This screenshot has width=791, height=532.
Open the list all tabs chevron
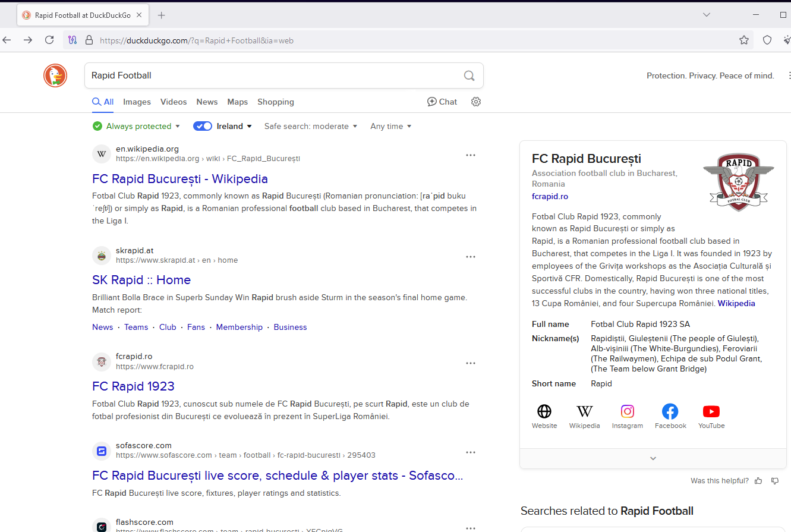click(x=706, y=15)
